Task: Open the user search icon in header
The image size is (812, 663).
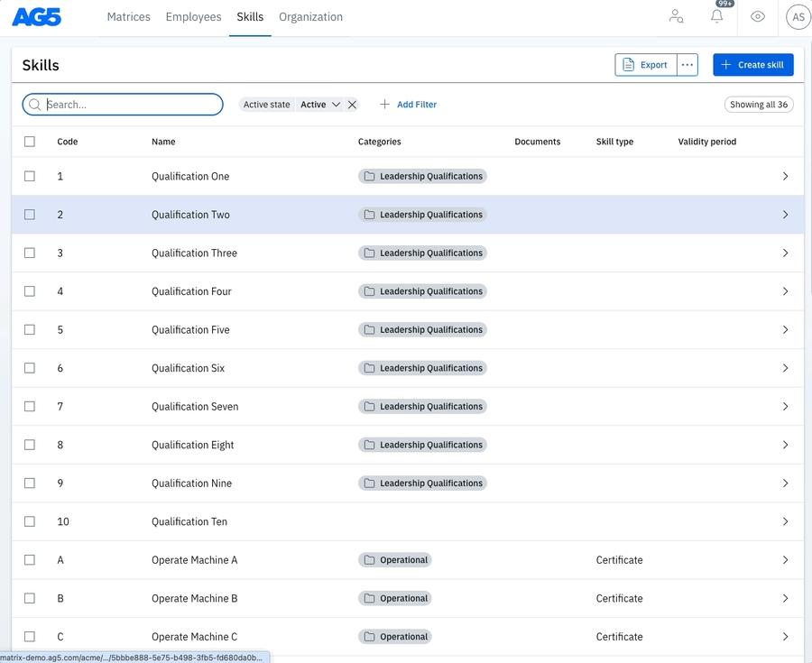Action: (676, 17)
